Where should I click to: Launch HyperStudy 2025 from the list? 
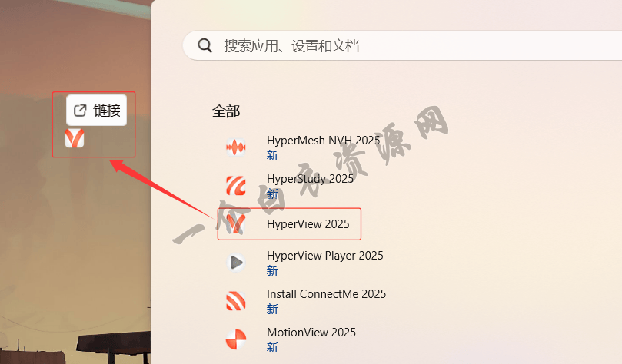pyautogui.click(x=310, y=179)
